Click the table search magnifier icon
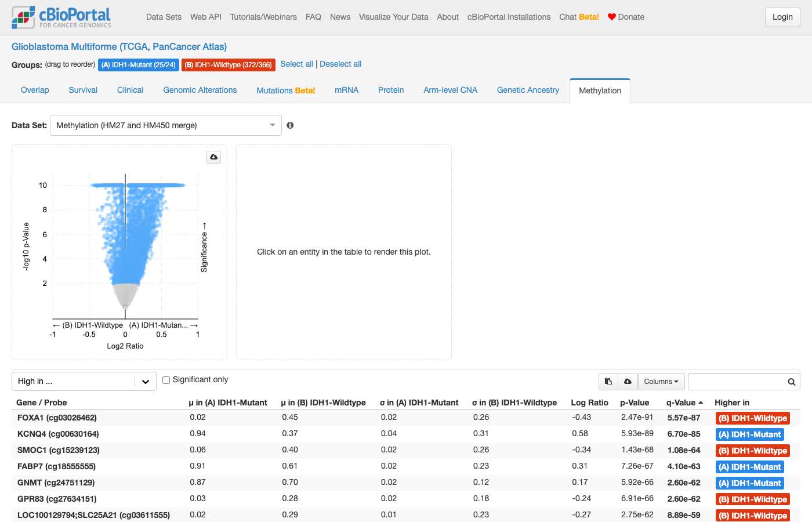Viewport: 812px width, 522px height. point(791,382)
